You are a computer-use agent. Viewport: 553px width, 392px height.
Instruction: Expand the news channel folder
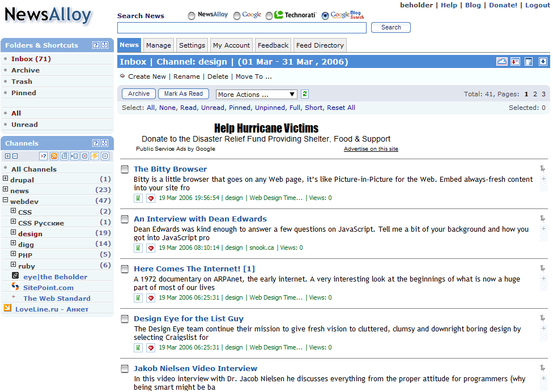coord(5,189)
